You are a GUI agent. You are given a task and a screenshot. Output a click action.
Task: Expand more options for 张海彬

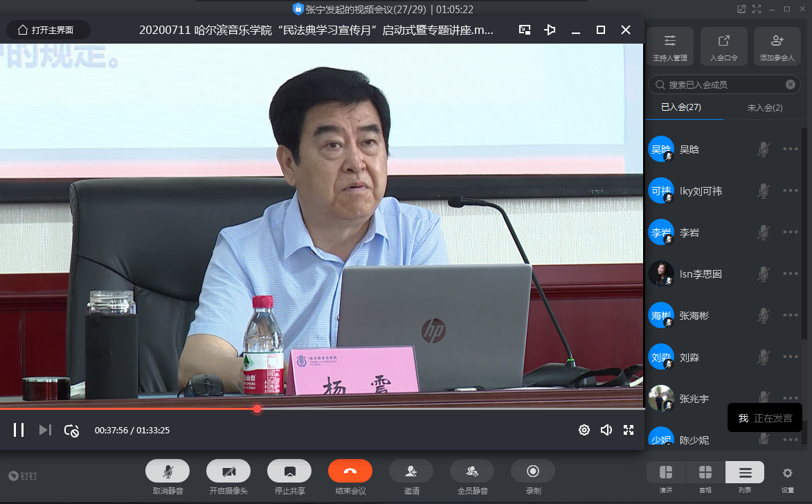pyautogui.click(x=791, y=315)
